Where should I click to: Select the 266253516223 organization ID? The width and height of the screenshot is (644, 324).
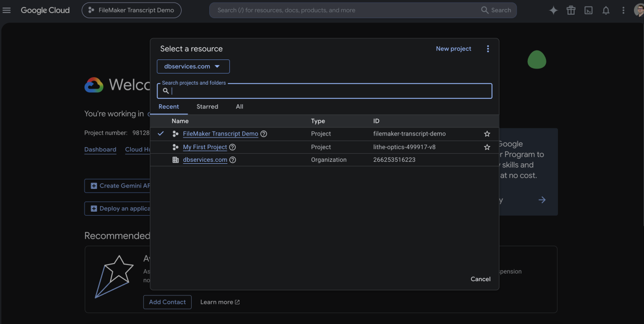point(394,160)
